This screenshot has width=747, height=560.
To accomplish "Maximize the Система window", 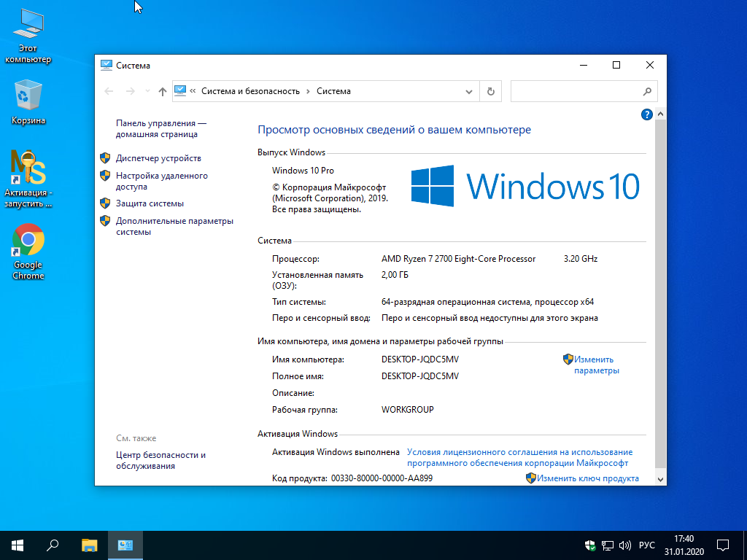I will point(616,65).
